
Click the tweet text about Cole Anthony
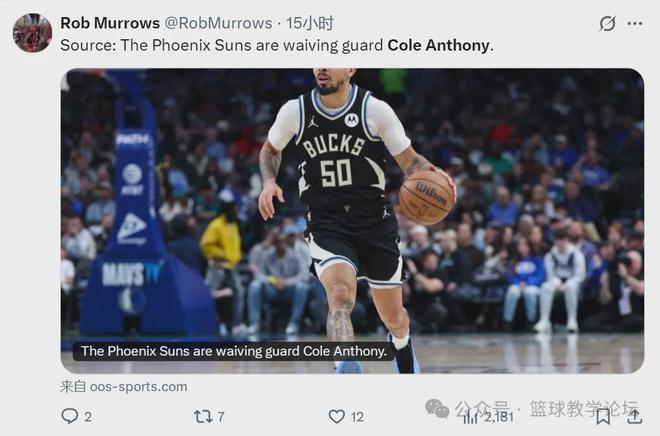pyautogui.click(x=277, y=45)
